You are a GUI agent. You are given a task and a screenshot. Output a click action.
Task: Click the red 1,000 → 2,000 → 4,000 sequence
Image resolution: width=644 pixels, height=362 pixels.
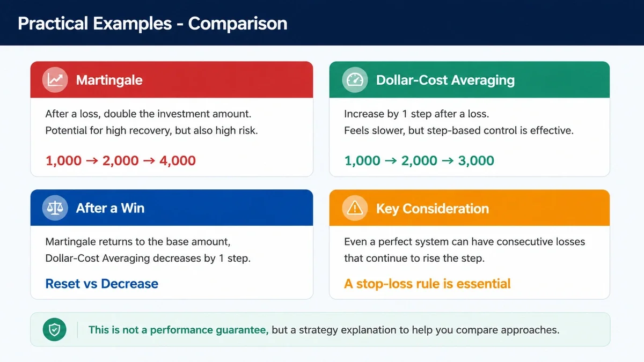[x=121, y=160]
